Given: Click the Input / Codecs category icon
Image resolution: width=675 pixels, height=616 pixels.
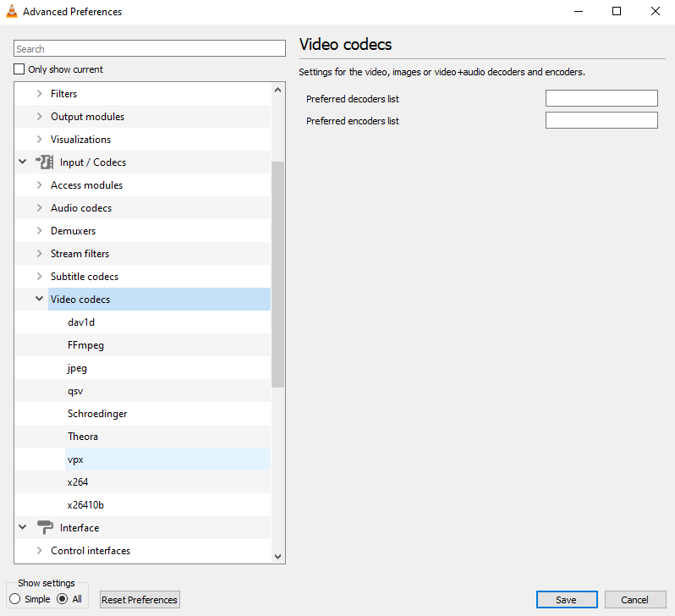Looking at the screenshot, I should [x=44, y=162].
